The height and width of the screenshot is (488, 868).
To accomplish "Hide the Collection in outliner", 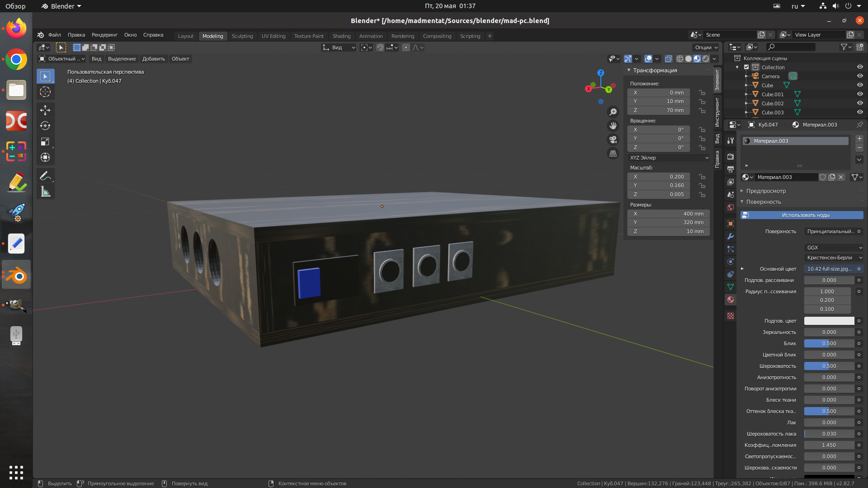I will pos(860,67).
